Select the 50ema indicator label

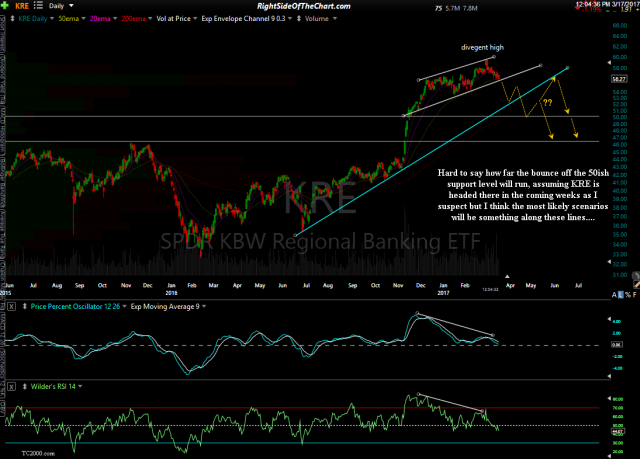coord(68,18)
